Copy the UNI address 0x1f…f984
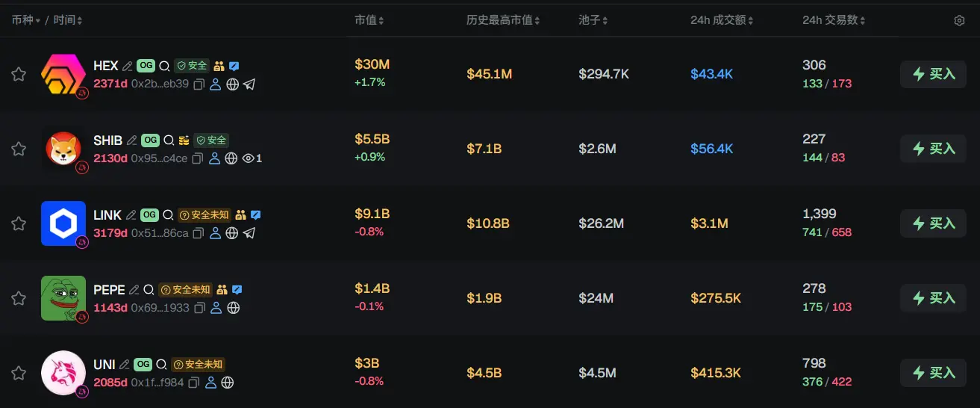The image size is (980, 408). click(193, 383)
